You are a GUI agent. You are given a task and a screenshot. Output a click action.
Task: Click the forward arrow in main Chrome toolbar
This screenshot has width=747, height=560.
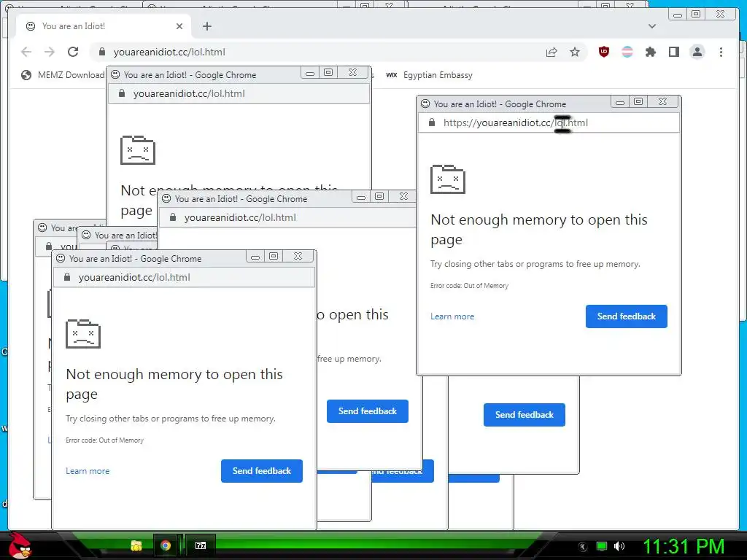50,52
